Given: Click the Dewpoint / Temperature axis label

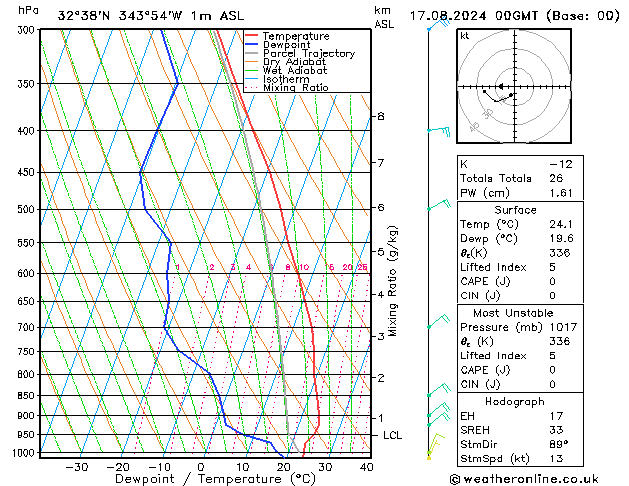Looking at the screenshot, I should tap(201, 478).
